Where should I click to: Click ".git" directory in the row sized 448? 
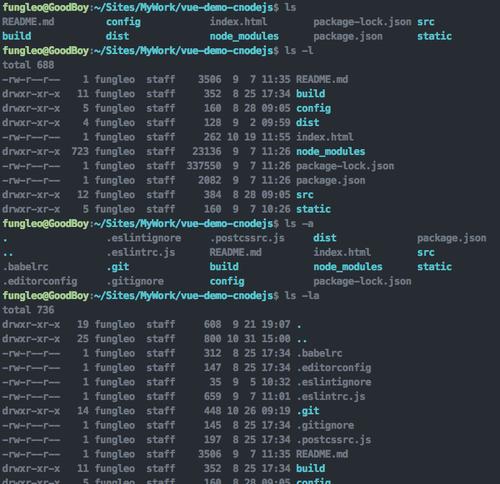coord(308,411)
